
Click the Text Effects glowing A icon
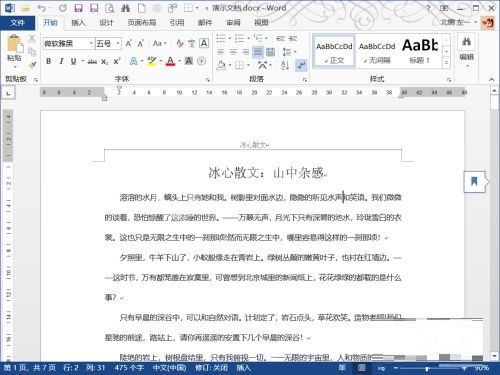click(x=134, y=61)
